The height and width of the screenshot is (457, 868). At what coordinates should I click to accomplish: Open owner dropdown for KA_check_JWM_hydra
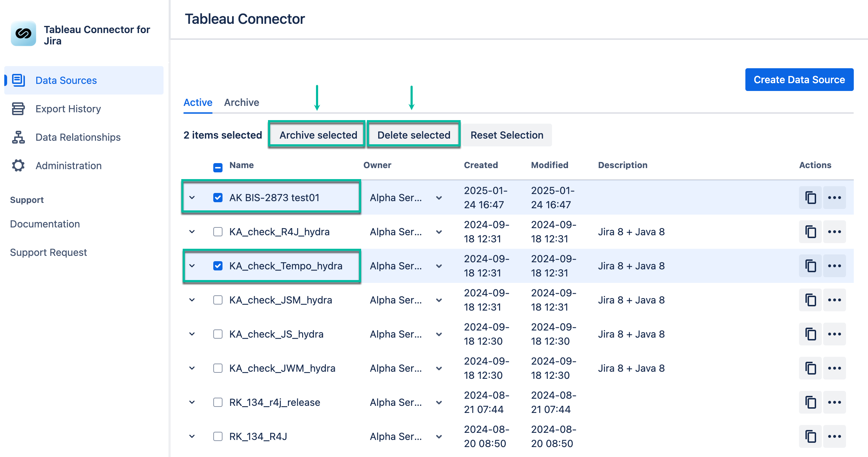(439, 369)
